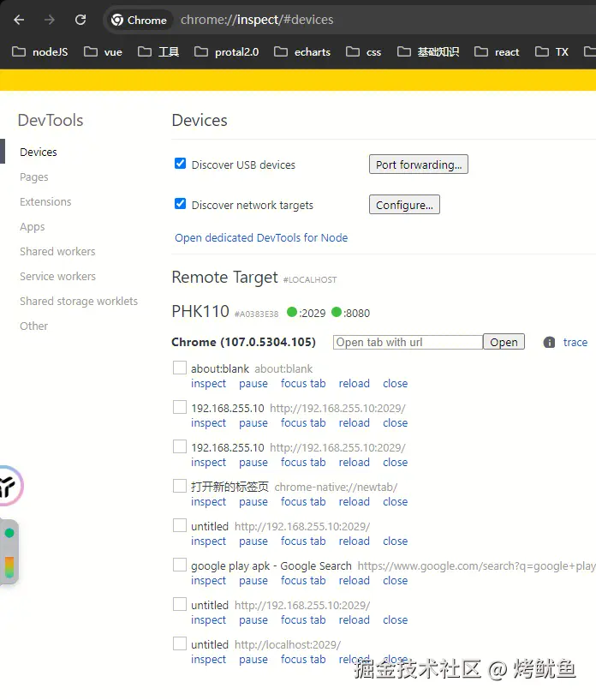Open the css bookmark folder
Viewport: 596px width, 700px height.
click(x=364, y=51)
